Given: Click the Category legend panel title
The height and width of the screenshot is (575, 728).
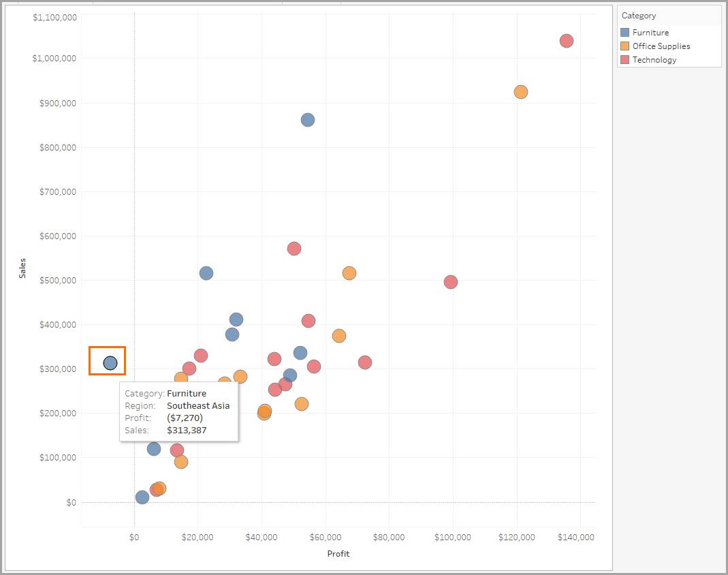Looking at the screenshot, I should [639, 15].
